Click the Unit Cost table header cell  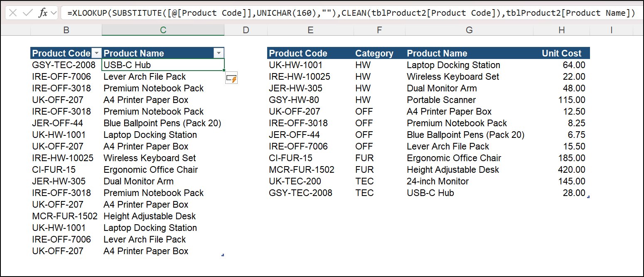tap(562, 53)
